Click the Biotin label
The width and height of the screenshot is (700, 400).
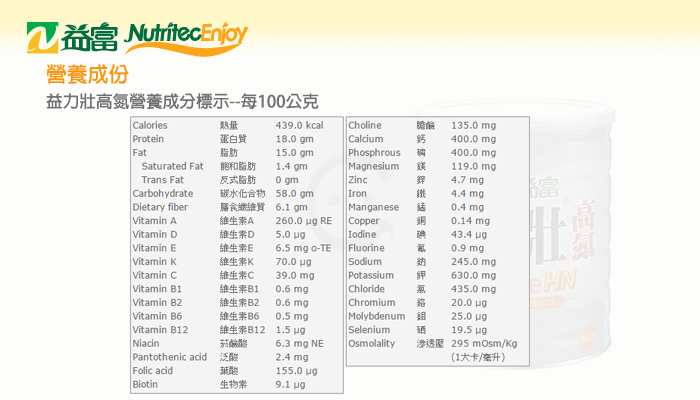[x=145, y=384]
